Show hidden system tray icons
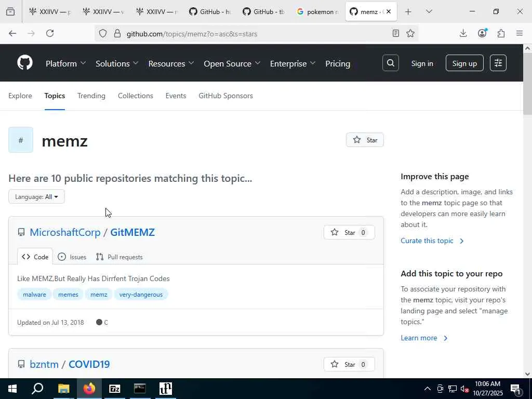This screenshot has width=532, height=399. pyautogui.click(x=428, y=389)
